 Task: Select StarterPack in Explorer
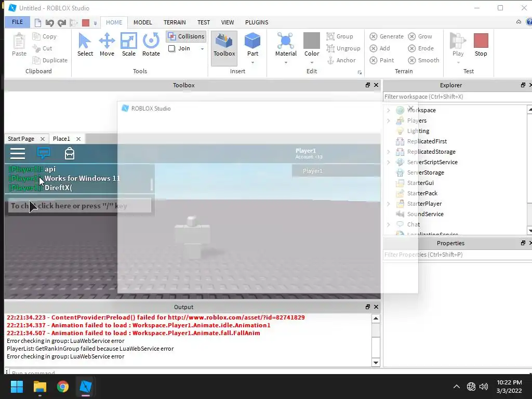pos(422,193)
